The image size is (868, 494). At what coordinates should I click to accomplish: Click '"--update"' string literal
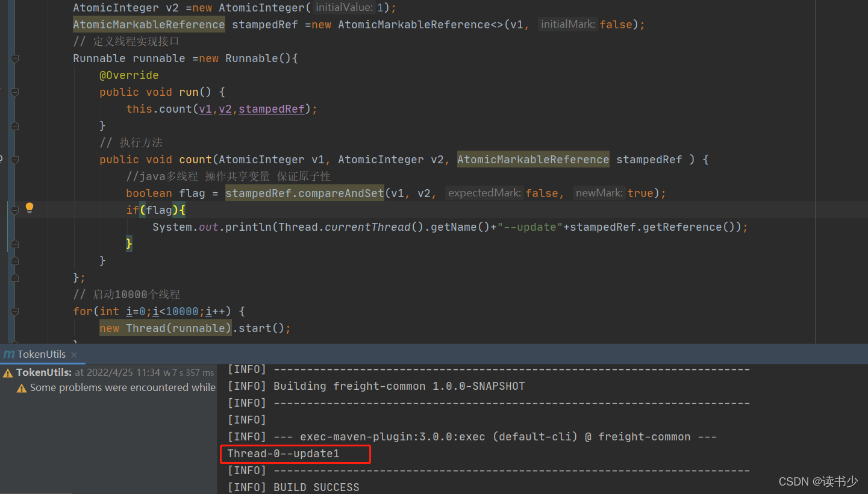pos(530,227)
